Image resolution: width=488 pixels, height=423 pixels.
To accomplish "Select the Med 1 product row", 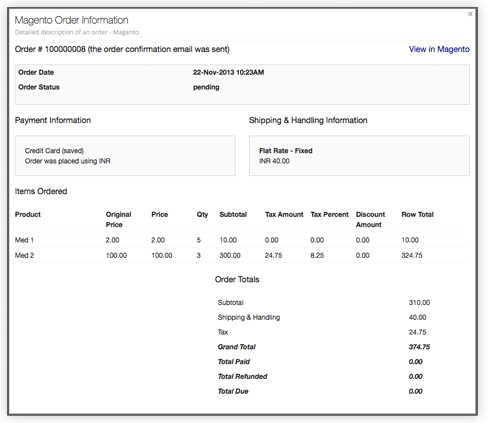I will point(239,240).
